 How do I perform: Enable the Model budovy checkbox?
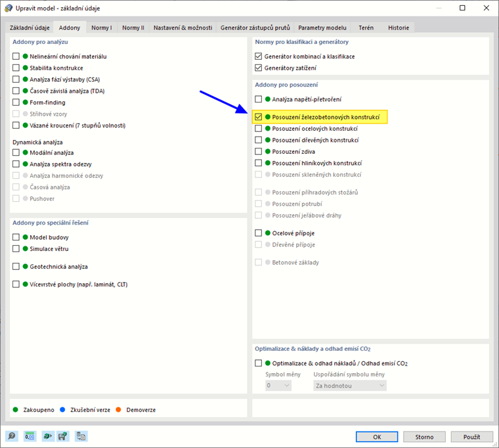tap(16, 237)
